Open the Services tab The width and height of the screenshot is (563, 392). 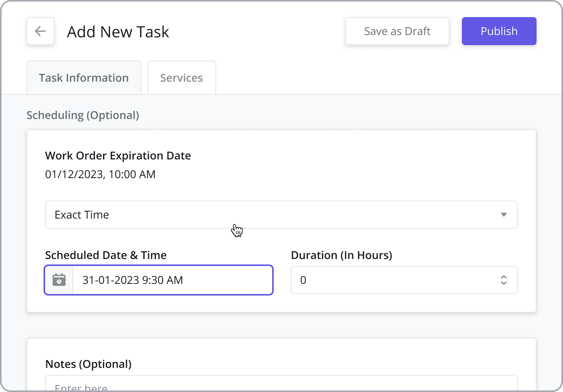pos(182,78)
